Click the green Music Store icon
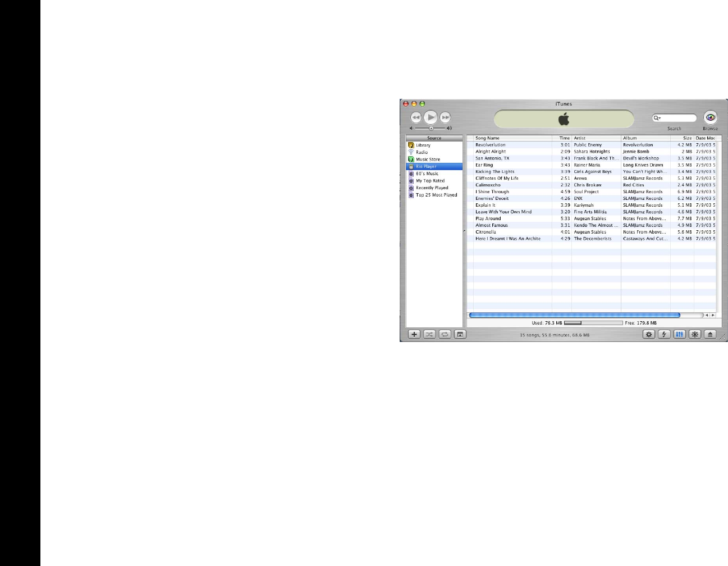Image resolution: width=728 pixels, height=566 pixels. point(411,159)
